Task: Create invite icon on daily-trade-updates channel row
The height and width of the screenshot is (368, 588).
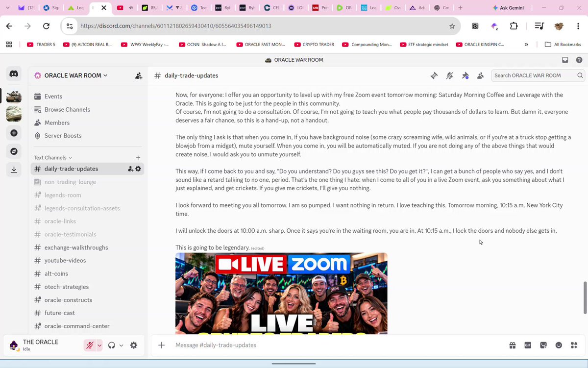Action: tap(130, 169)
